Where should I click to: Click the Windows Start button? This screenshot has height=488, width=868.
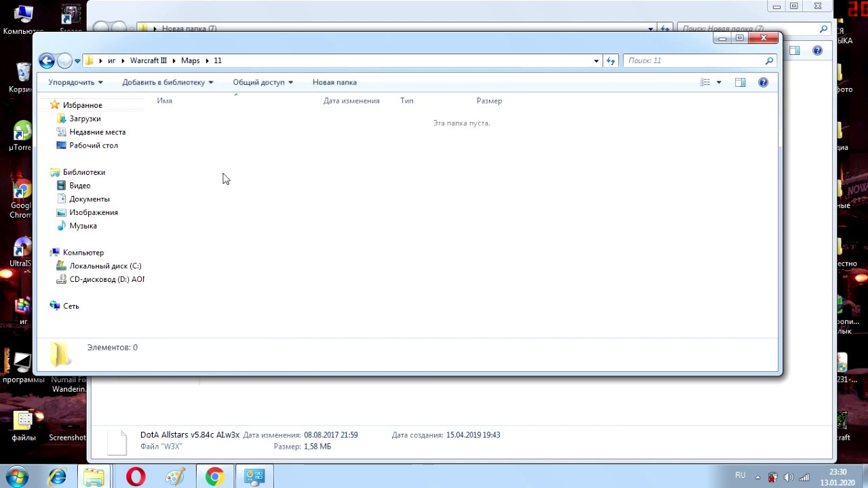(x=17, y=476)
